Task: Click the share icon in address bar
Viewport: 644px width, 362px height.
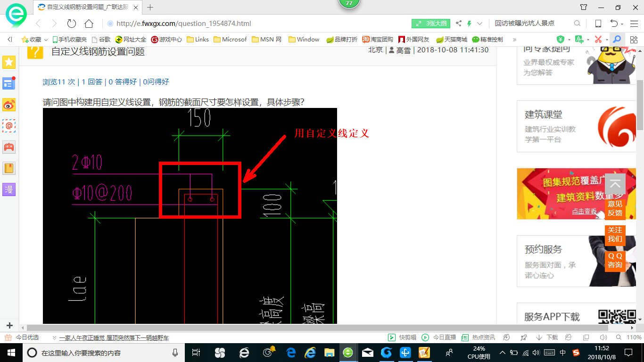Action: tap(458, 24)
